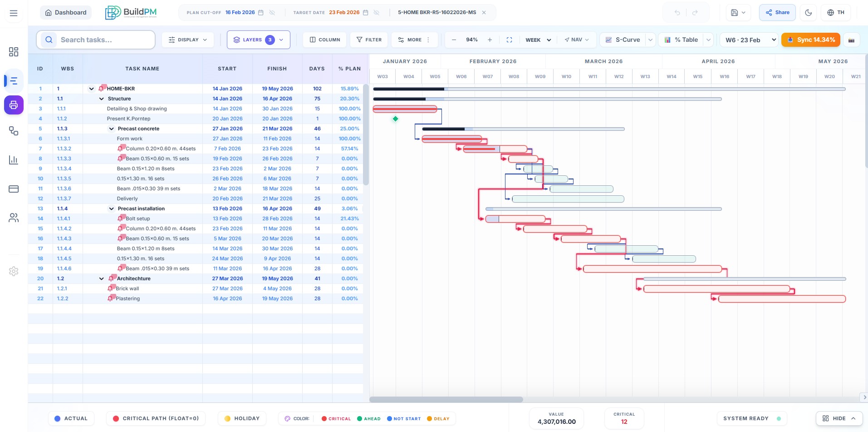The height and width of the screenshot is (432, 868).
Task: Close the 5-HOME BKR project tab
Action: [484, 13]
